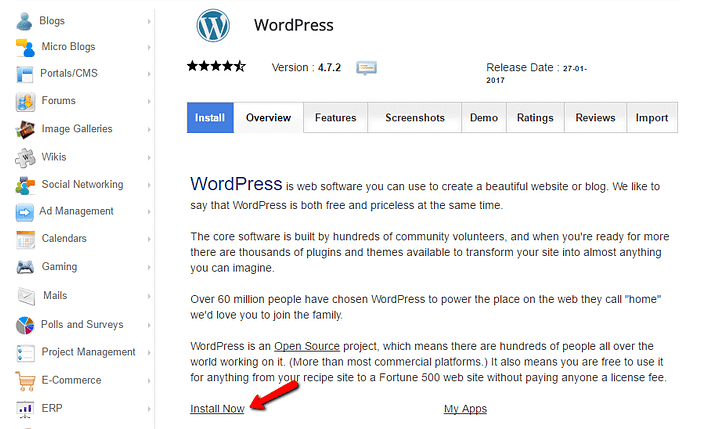Go to the Import tab
712x429 pixels.
pos(652,118)
